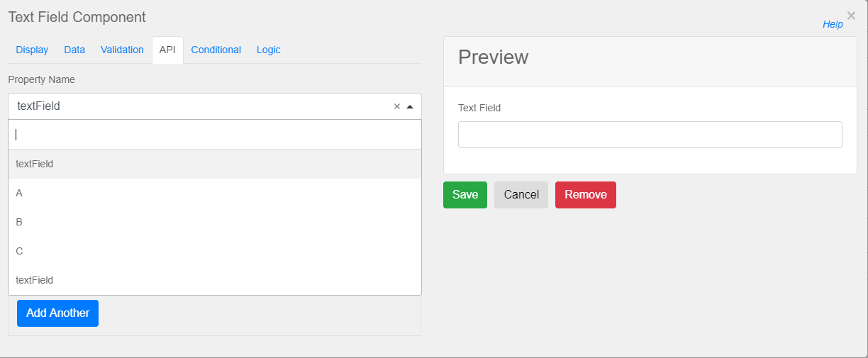Save the component settings
Image resolution: width=868 pixels, height=358 pixels.
coord(465,195)
